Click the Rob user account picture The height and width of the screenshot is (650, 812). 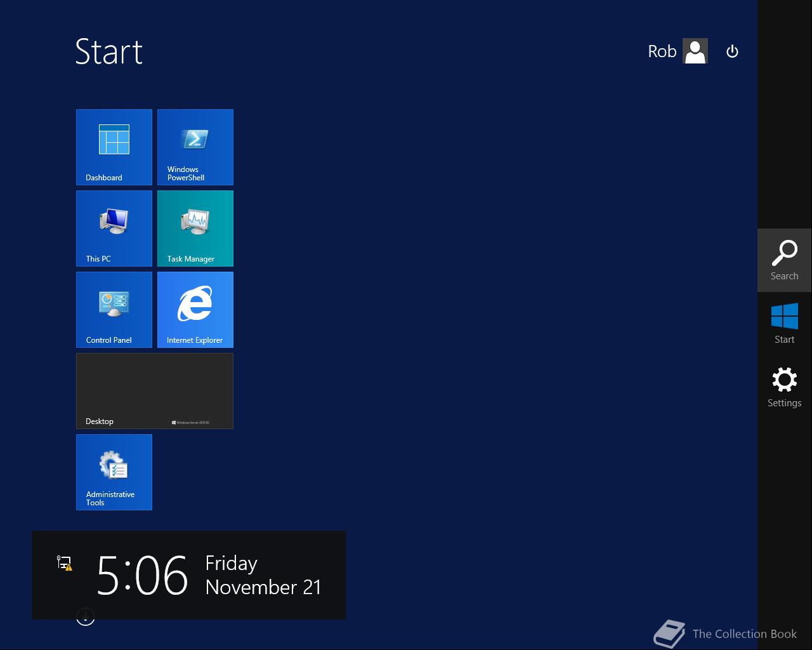point(695,51)
